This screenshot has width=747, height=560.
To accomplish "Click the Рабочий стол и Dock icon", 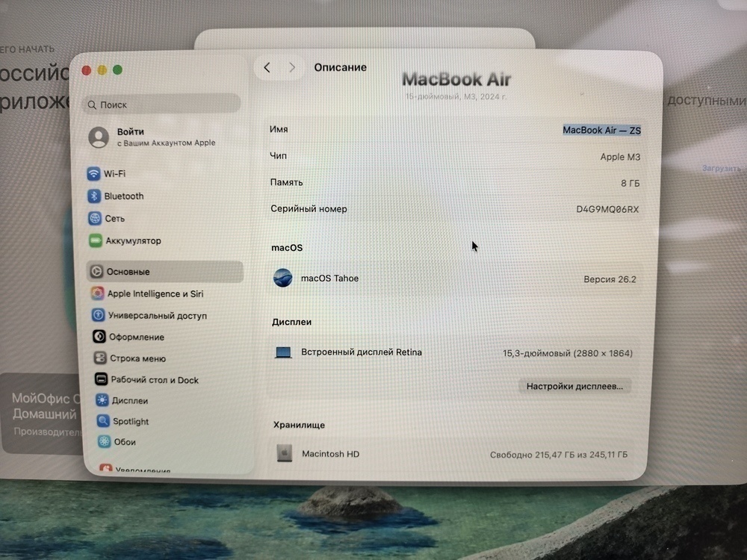I will [101, 379].
